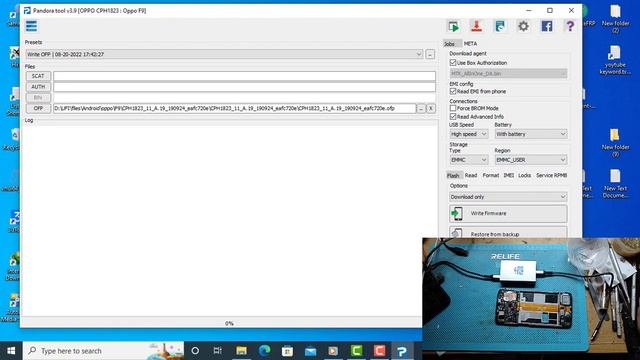
Task: Open the hamburger menu in Pandora tool
Action: [31, 26]
